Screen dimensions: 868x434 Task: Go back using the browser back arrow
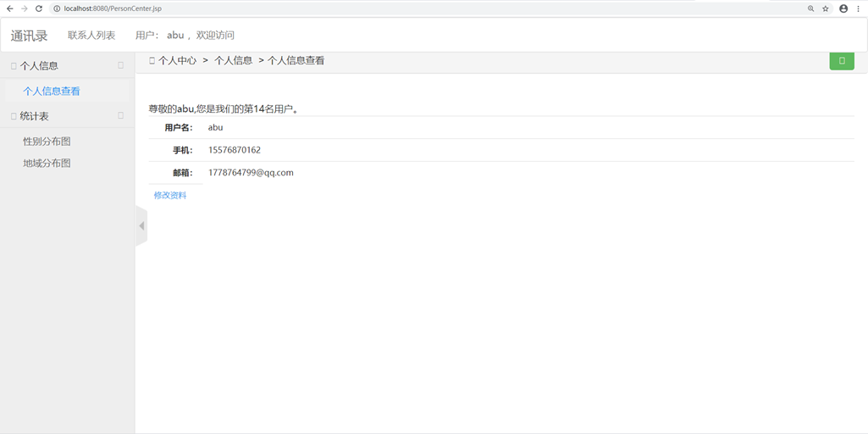pos(9,8)
